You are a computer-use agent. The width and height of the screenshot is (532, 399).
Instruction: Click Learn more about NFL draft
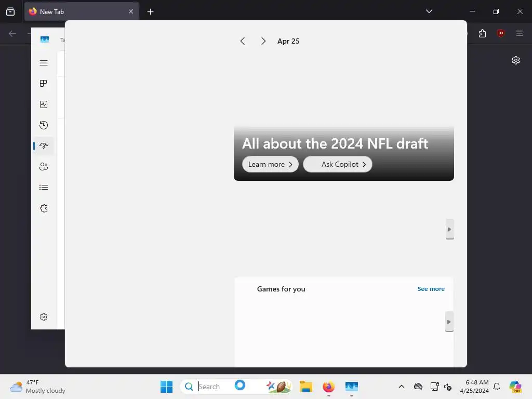[270, 164]
